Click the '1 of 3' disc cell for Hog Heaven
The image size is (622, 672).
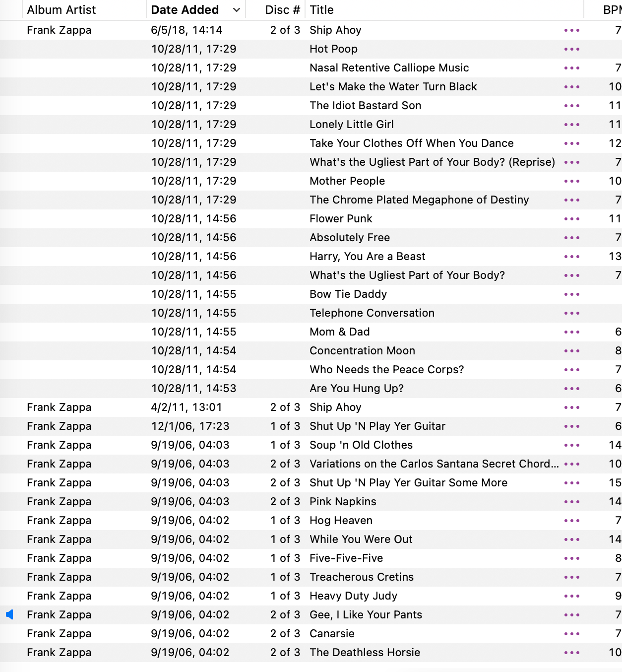tap(285, 521)
